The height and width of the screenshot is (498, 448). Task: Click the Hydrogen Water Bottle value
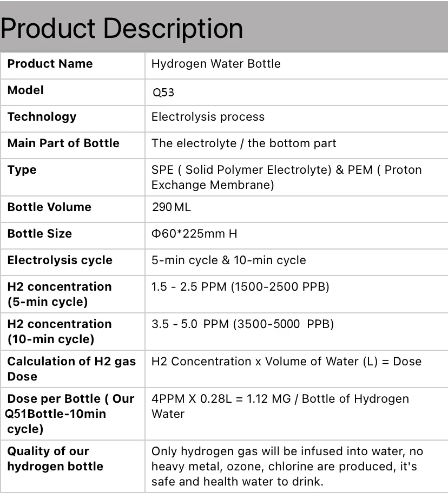pyautogui.click(x=216, y=64)
